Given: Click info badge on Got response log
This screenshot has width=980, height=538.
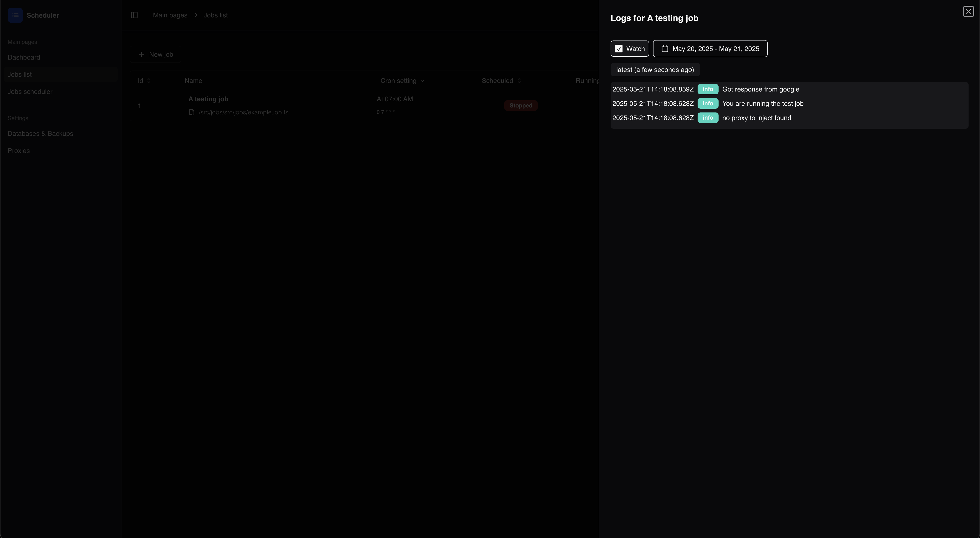Looking at the screenshot, I should pyautogui.click(x=708, y=89).
